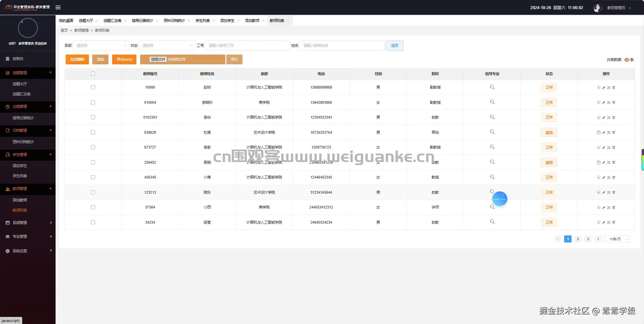Close the 学生列表 tab

(214, 21)
